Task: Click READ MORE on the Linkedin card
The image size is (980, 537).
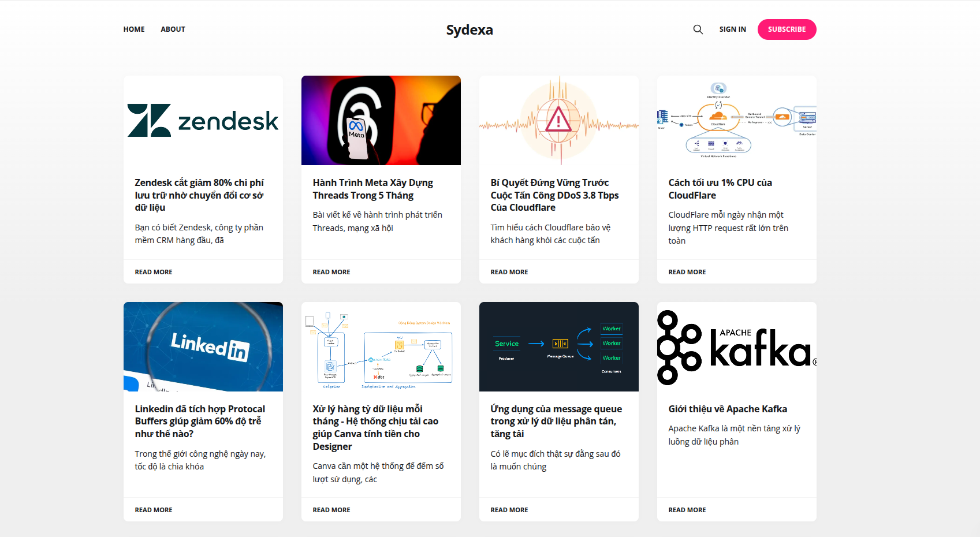Action: 154,510
